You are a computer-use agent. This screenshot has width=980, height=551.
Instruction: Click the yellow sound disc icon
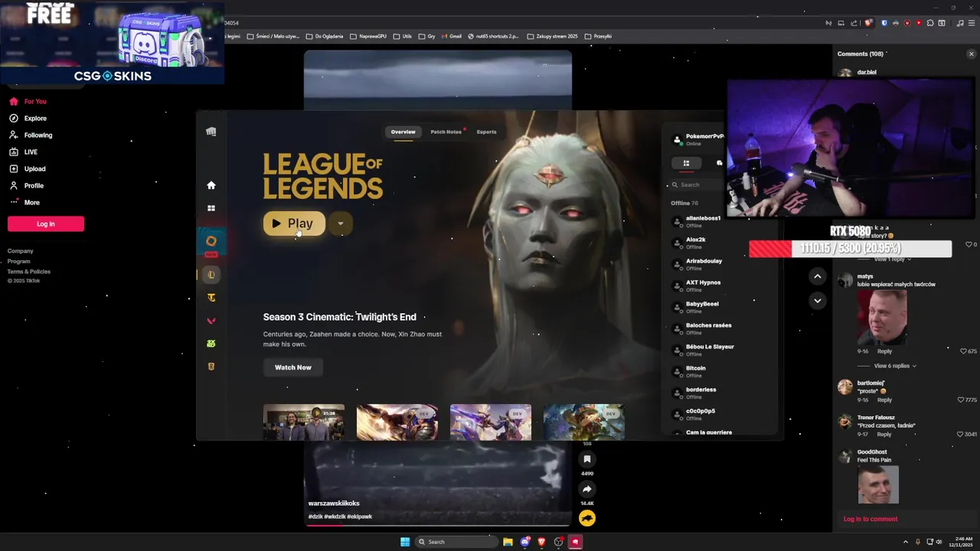click(587, 518)
